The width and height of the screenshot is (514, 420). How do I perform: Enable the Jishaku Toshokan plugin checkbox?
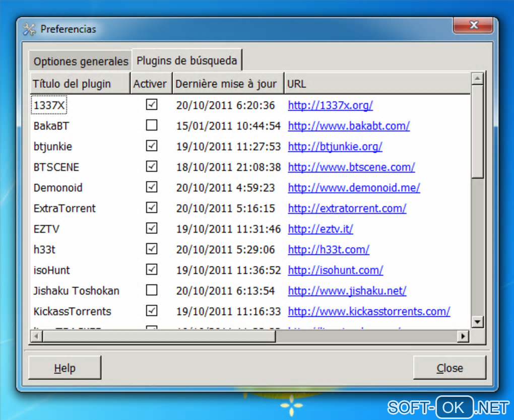(x=152, y=290)
